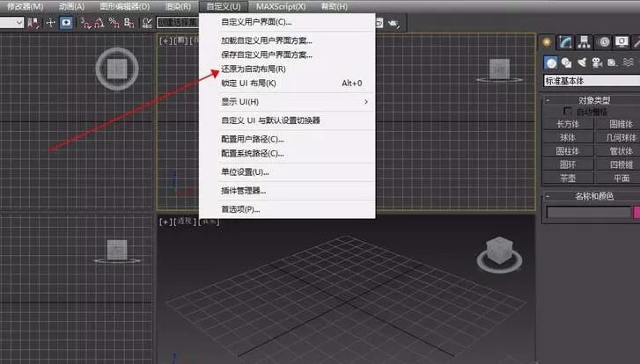
Task: Click the 圆环 torus button
Action: [568, 164]
